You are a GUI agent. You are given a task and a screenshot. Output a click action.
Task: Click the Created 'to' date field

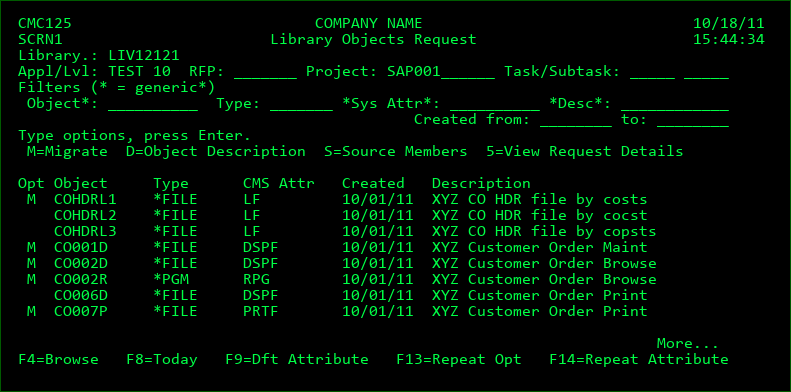coord(693,120)
